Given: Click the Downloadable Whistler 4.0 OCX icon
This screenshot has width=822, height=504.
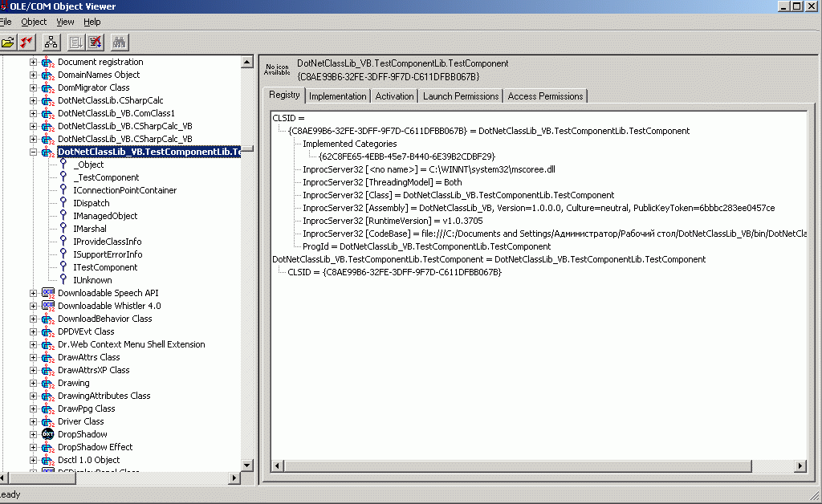Looking at the screenshot, I should pyautogui.click(x=47, y=306).
